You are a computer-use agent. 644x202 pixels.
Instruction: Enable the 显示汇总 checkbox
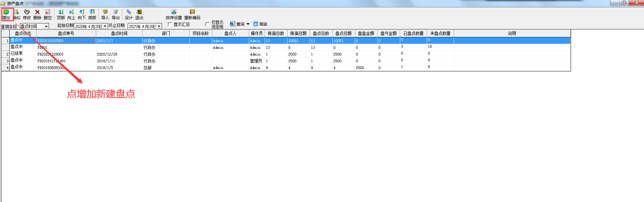pos(170,24)
